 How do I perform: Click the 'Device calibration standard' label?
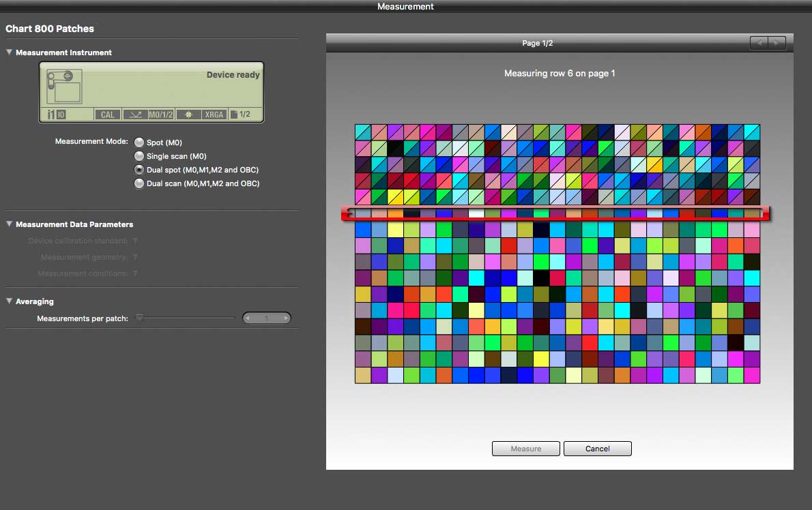click(x=78, y=241)
